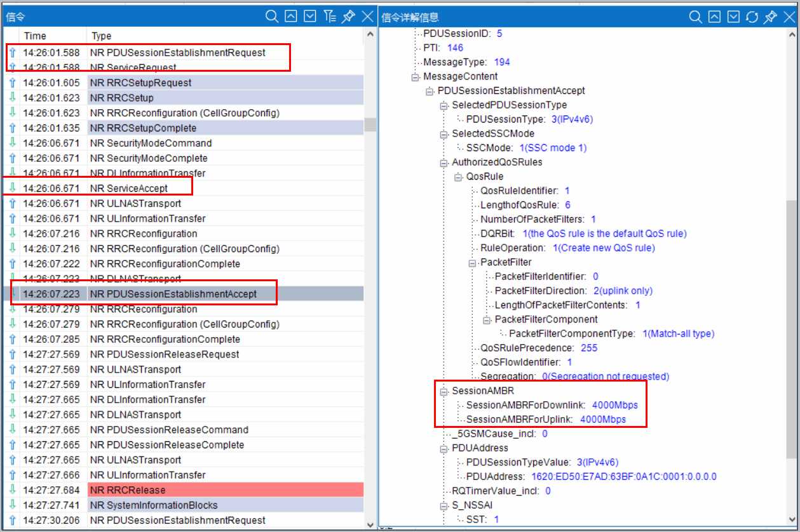Click the down arrow icon in 信令详解信息 panel

pos(733,17)
